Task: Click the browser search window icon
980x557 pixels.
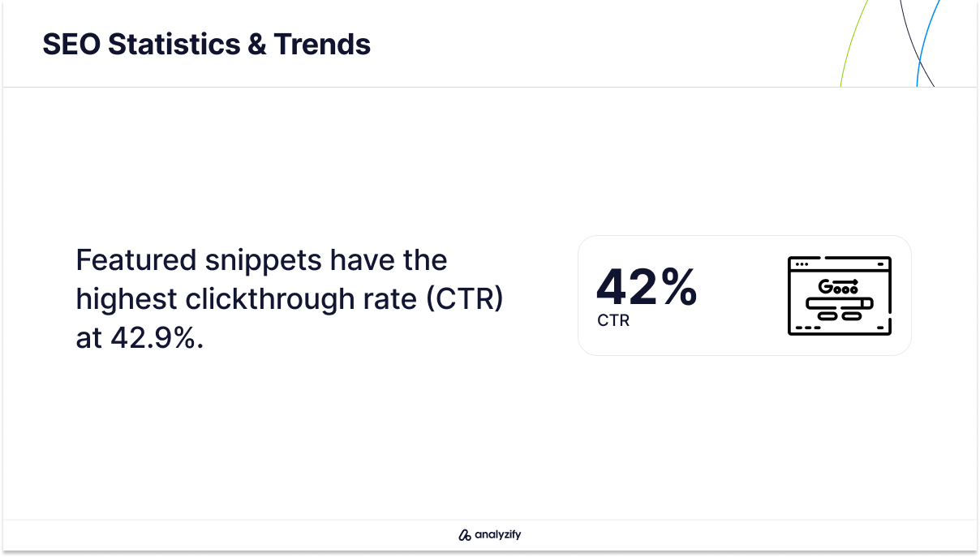Action: point(840,296)
